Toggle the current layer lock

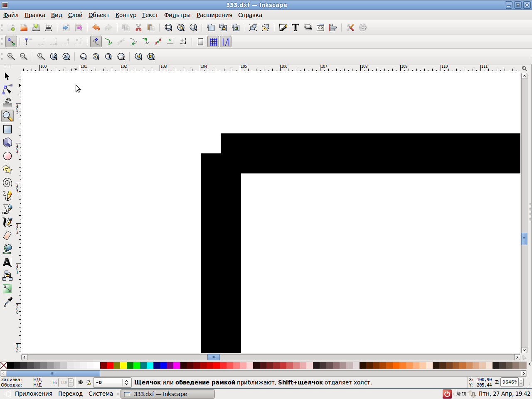click(x=89, y=382)
